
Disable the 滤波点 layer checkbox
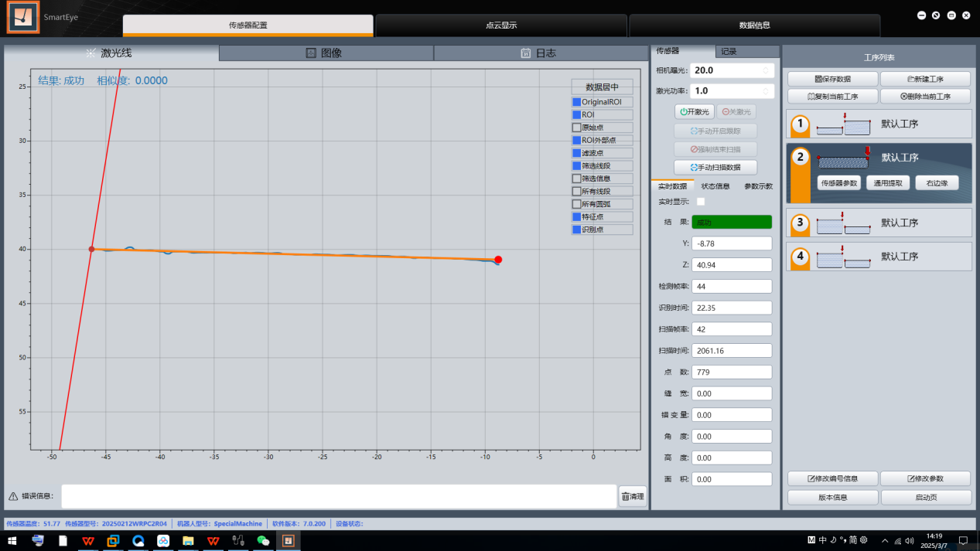(576, 153)
